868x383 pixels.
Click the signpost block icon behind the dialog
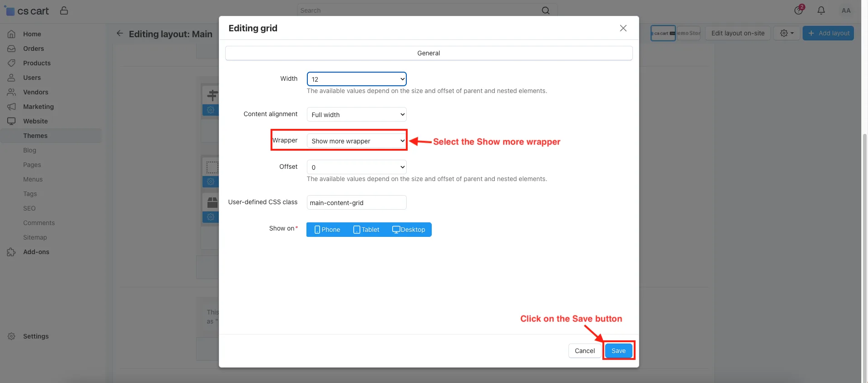point(212,95)
